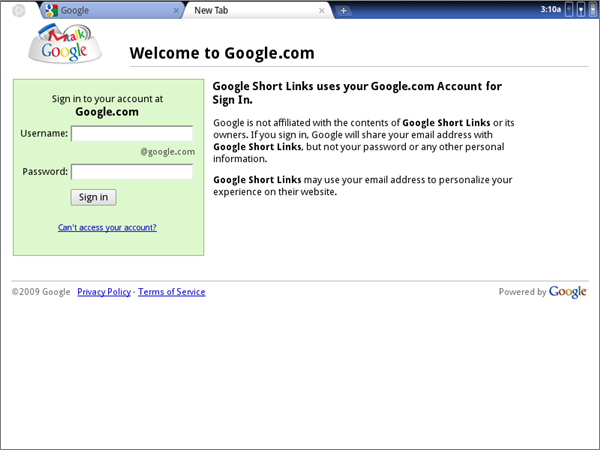This screenshot has width=600, height=450.
Task: Click the Powered by Google logo
Action: 566,292
